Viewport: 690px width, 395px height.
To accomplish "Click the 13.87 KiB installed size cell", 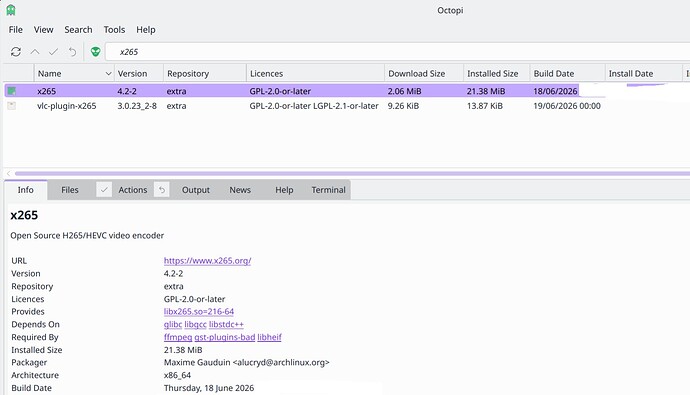I will [484, 106].
